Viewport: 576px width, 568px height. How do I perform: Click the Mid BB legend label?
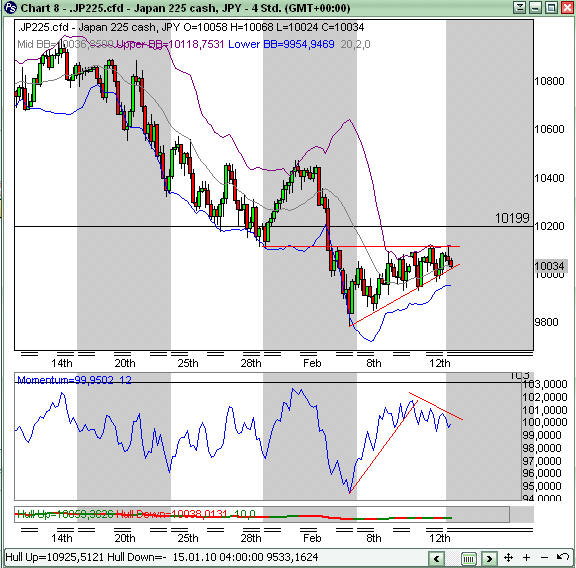(65, 44)
